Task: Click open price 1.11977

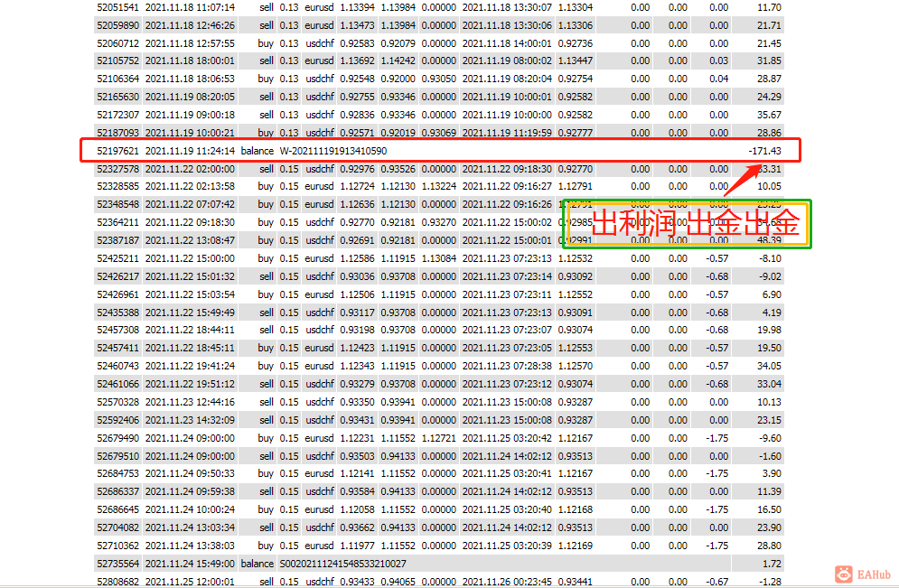Action: pos(357,546)
